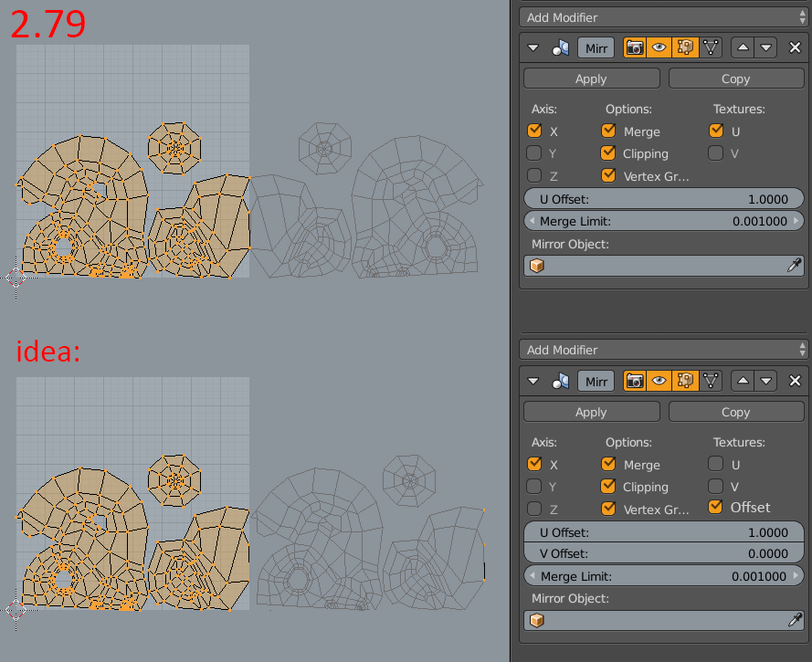Click Copy in the upper Mirror modifier
Image resolution: width=812 pixels, height=662 pixels.
[x=736, y=79]
